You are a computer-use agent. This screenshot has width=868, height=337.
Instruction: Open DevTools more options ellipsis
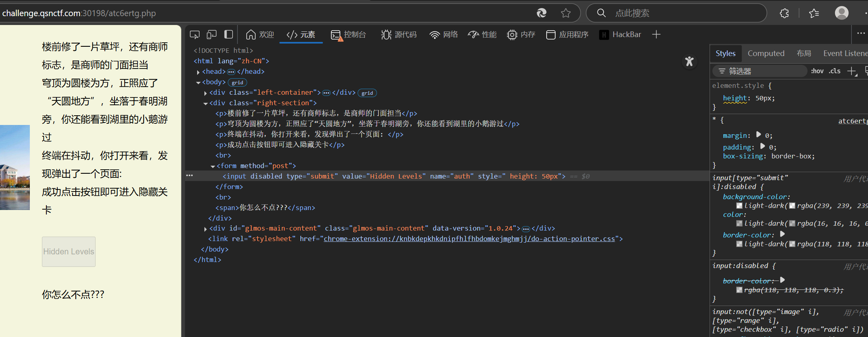pyautogui.click(x=861, y=33)
